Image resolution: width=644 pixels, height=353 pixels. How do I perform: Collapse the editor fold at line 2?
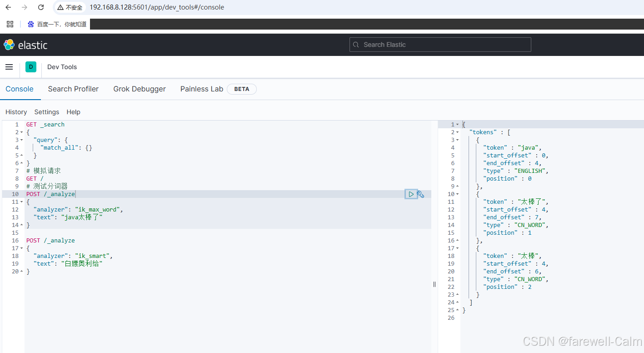click(x=21, y=132)
